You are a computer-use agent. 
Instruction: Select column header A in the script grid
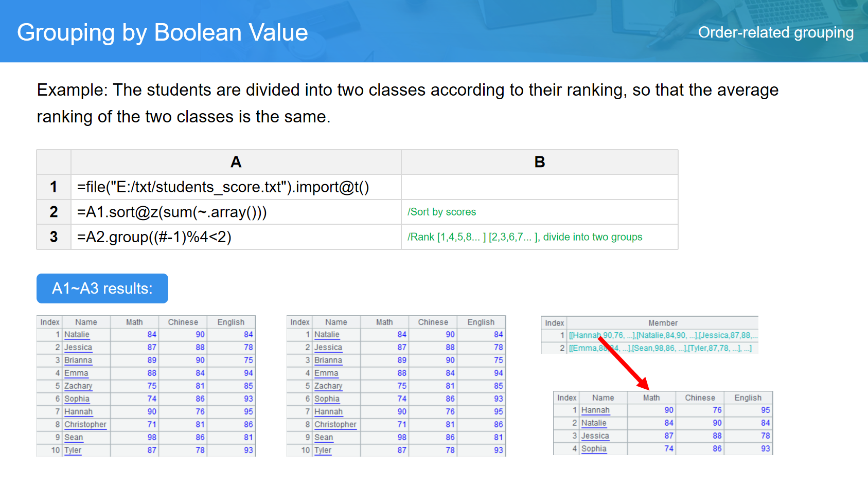click(236, 162)
